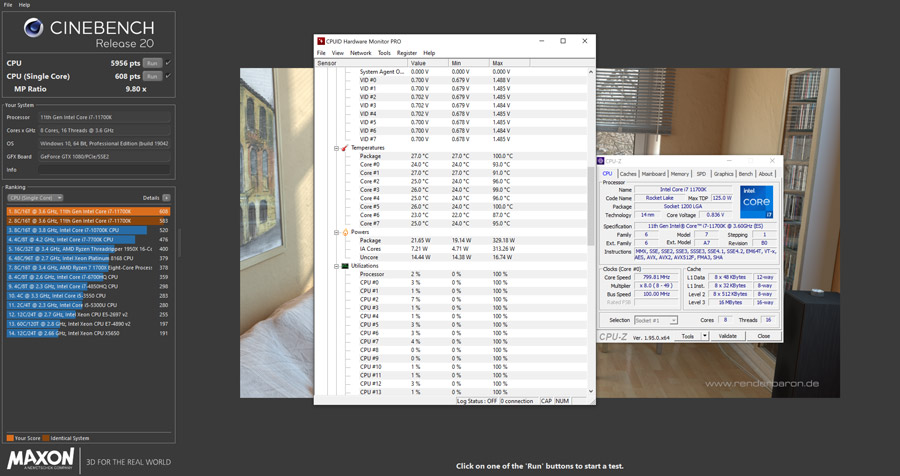This screenshot has height=476, width=900.
Task: Select the i7-4850HQ ranking row
Action: [x=88, y=286]
